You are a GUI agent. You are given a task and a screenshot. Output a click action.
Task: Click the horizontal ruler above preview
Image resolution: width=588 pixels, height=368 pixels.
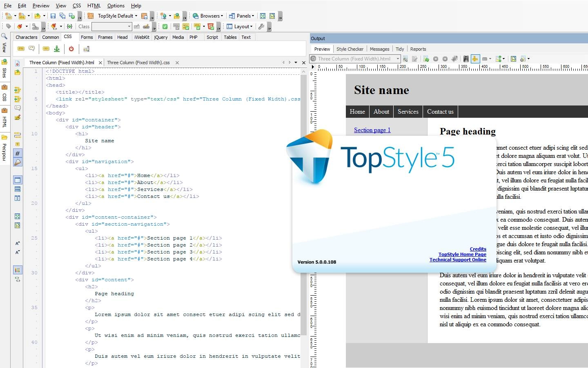click(x=452, y=67)
